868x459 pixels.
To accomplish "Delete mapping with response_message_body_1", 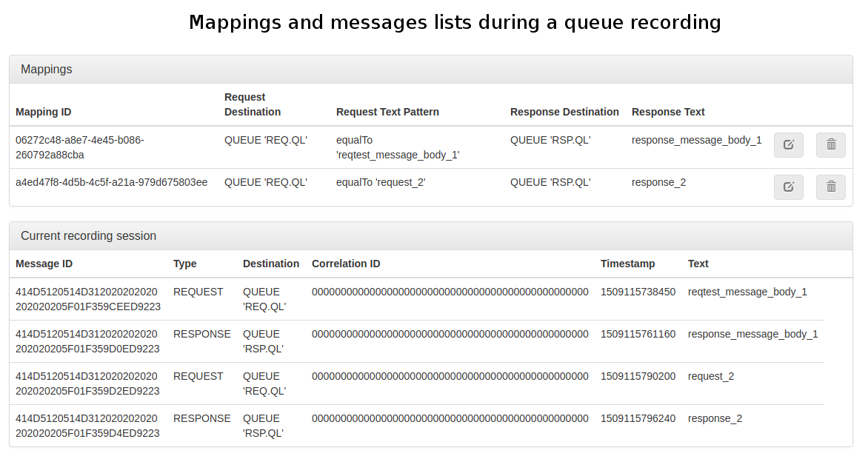I will 830,145.
